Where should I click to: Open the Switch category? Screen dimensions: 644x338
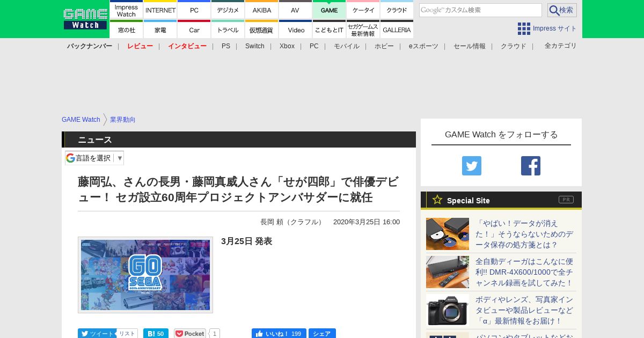(255, 46)
